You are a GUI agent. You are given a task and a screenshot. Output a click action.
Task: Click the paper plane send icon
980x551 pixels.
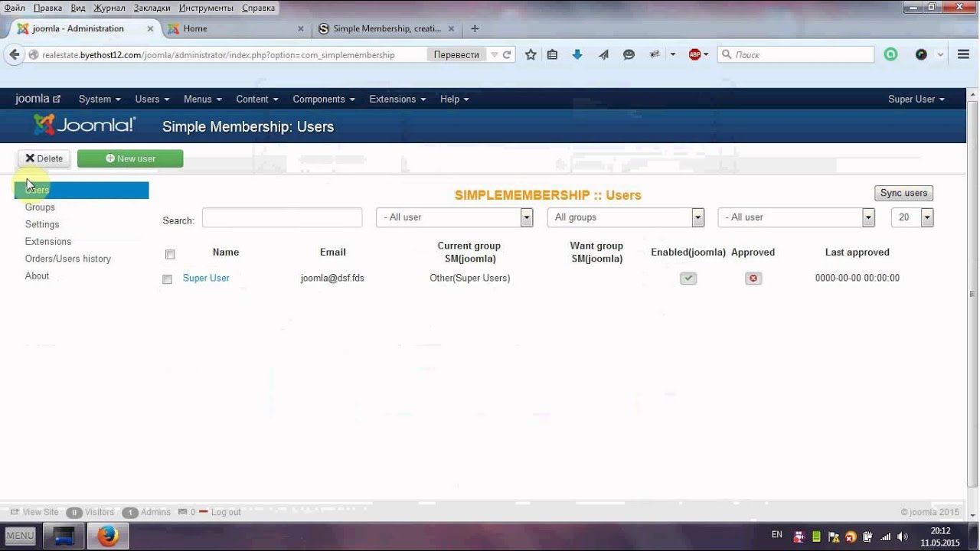pos(603,54)
